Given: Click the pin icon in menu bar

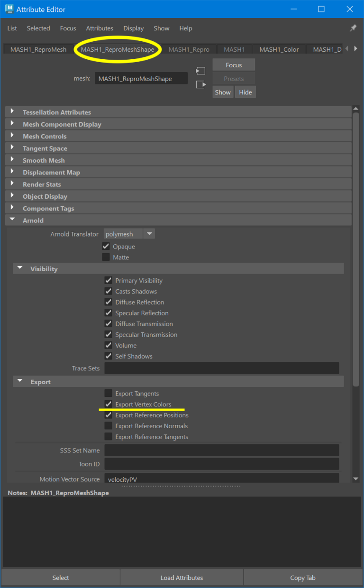Looking at the screenshot, I should tap(353, 28).
